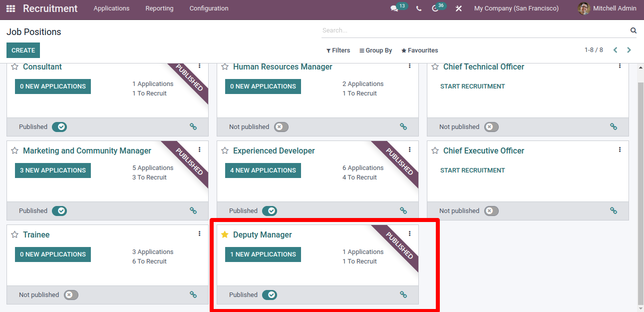Image resolution: width=644 pixels, height=312 pixels.
Task: Toggle the Consultant published switch off
Action: pyautogui.click(x=59, y=127)
